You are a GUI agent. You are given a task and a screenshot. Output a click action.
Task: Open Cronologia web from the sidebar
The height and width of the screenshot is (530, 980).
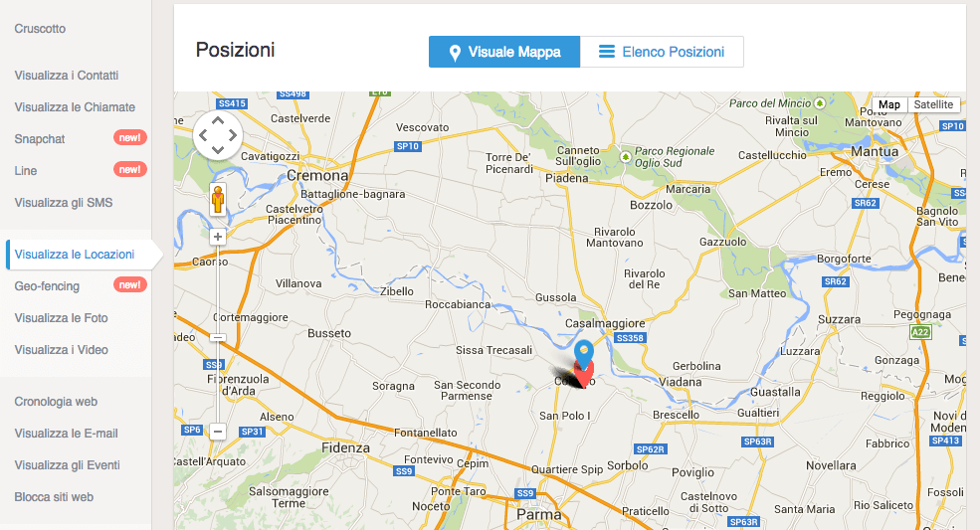point(56,402)
